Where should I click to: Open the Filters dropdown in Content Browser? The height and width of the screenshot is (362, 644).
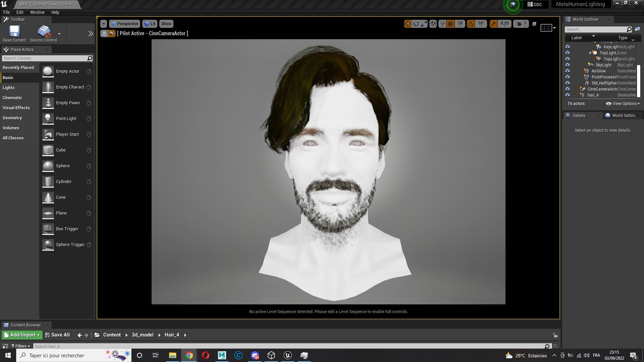21,346
